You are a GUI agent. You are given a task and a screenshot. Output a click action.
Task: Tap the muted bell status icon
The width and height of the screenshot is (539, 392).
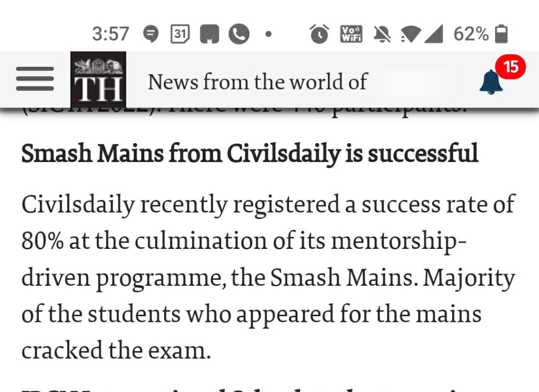pyautogui.click(x=383, y=34)
